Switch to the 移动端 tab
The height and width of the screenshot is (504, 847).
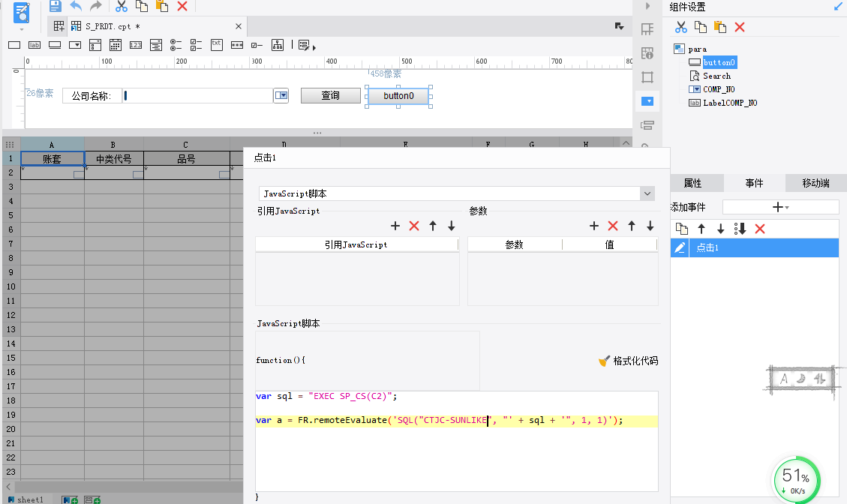coord(815,183)
